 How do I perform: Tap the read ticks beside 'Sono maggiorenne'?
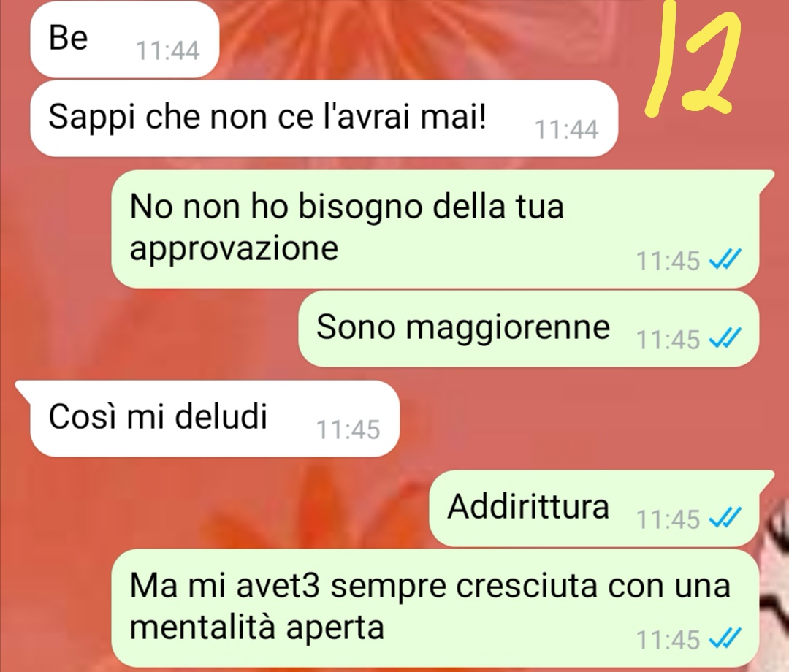click(725, 338)
